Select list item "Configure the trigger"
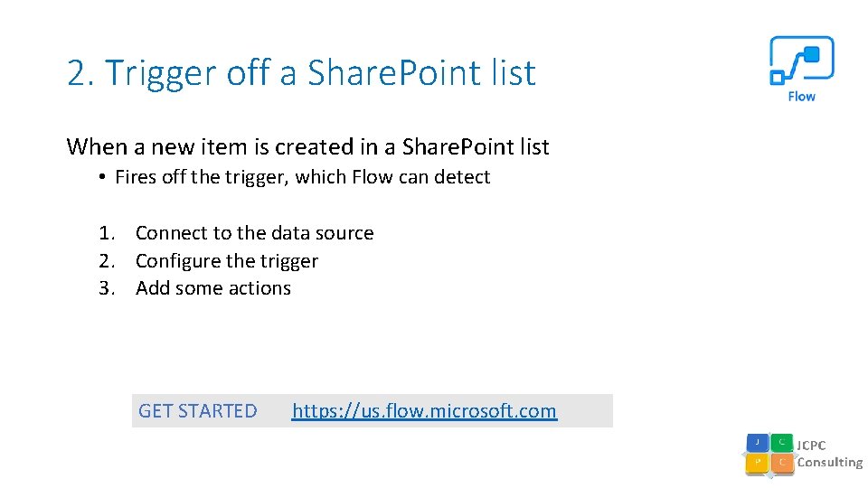This screenshot has width=868, height=488. coord(226,261)
